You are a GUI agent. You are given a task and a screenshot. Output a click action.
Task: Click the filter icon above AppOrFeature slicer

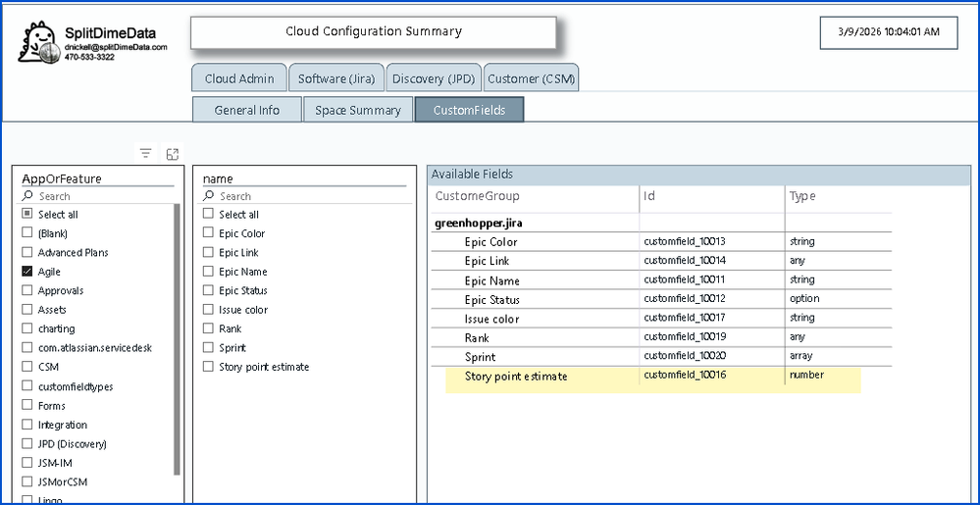[x=145, y=153]
